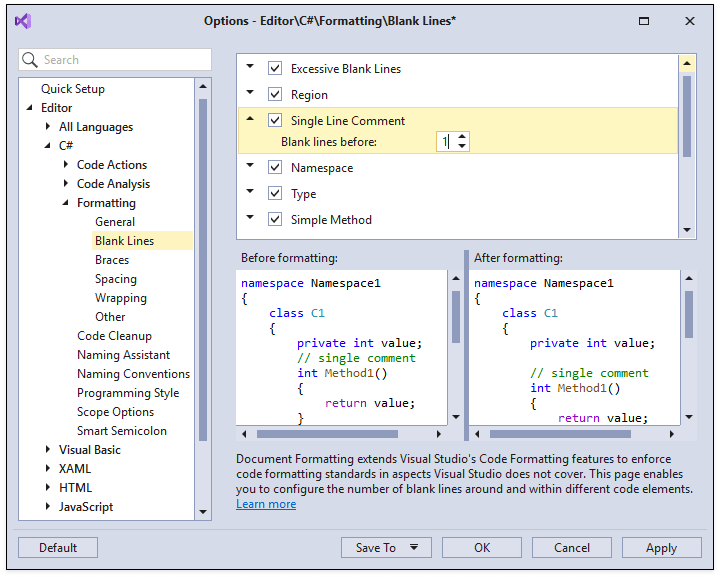Click the Visual Studio logo icon
Image resolution: width=720 pixels, height=578 pixels.
(23, 21)
